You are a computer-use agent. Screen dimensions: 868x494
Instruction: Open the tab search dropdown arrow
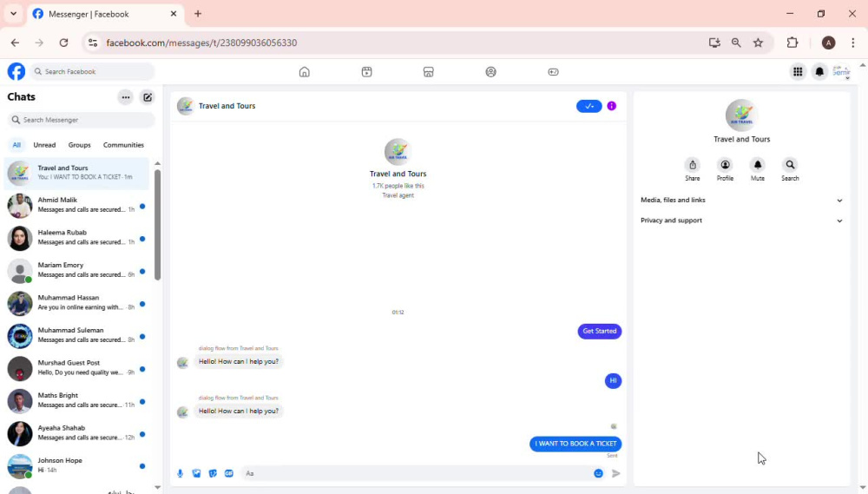point(13,14)
